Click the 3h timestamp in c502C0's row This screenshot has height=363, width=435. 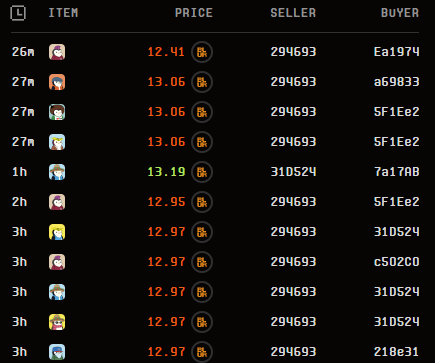19,262
